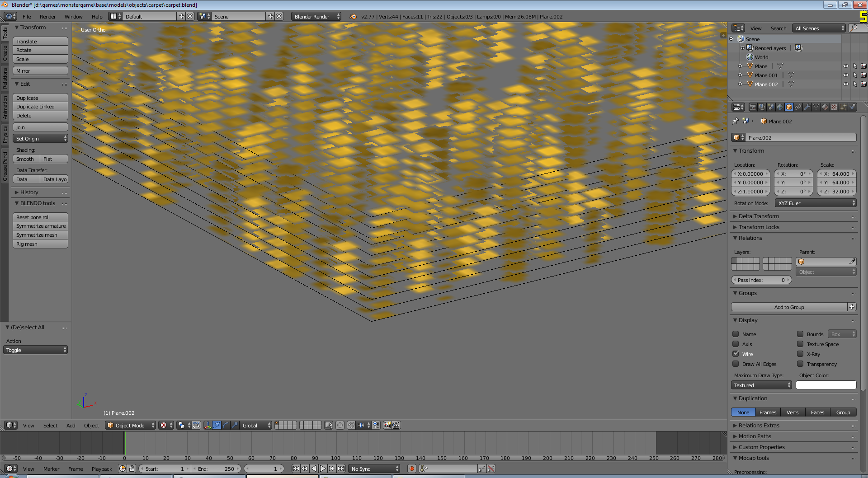Disable the Wire display checkbox
The height and width of the screenshot is (478, 868).
click(x=736, y=354)
